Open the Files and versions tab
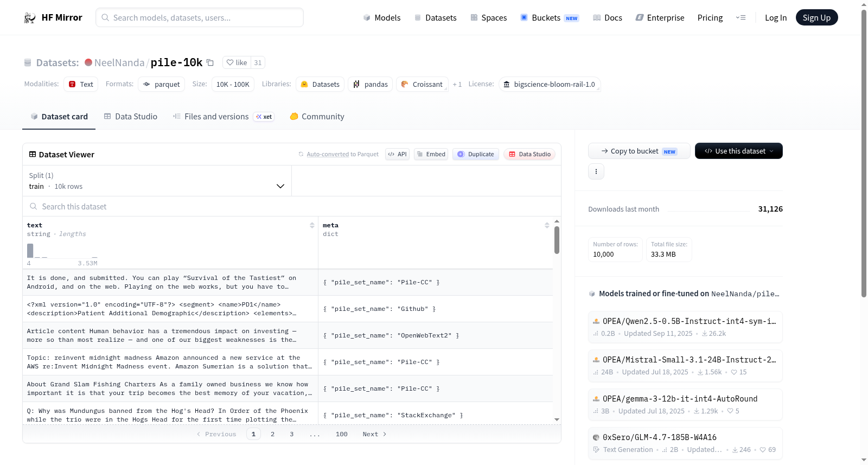 click(224, 117)
